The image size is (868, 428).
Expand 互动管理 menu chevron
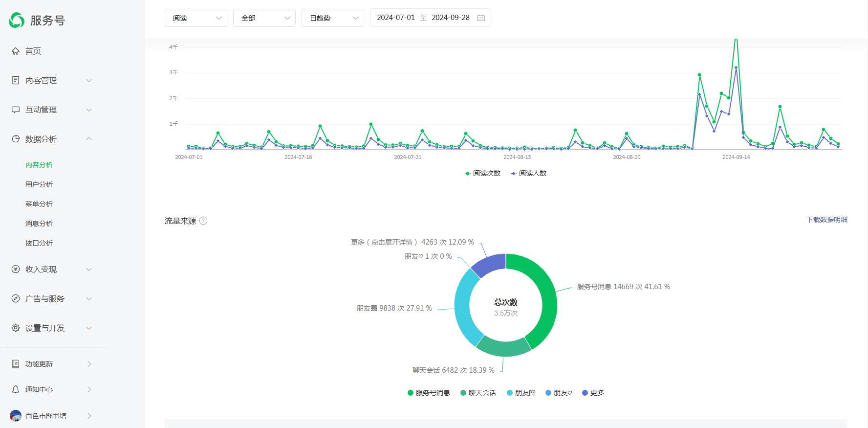click(89, 110)
